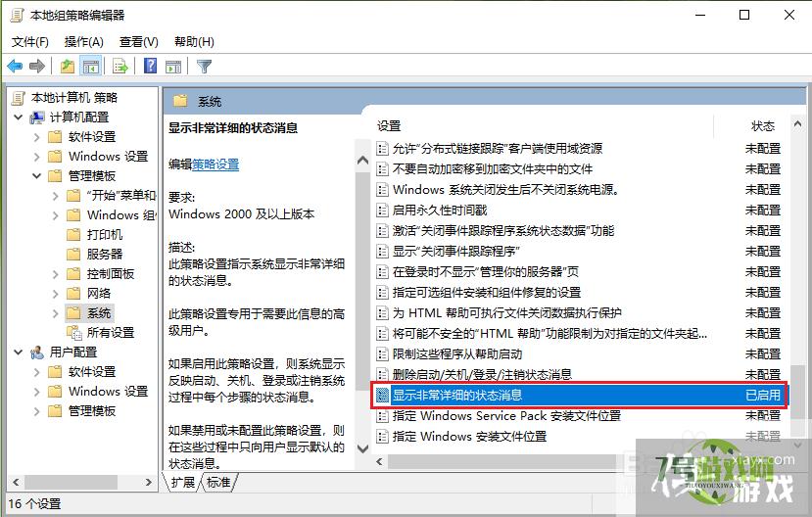Viewport: 812px width, 517px height.
Task: Click right arrow of tree pane scrollbar
Action: [x=149, y=482]
